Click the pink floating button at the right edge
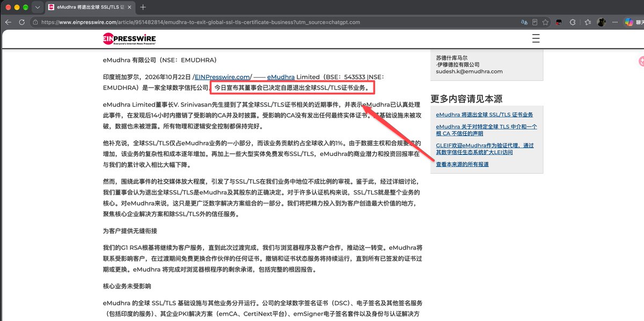This screenshot has height=321, width=644. (641, 61)
